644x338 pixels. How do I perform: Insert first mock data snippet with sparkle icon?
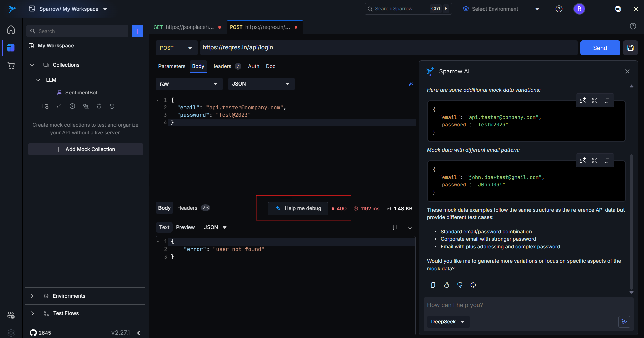[583, 100]
